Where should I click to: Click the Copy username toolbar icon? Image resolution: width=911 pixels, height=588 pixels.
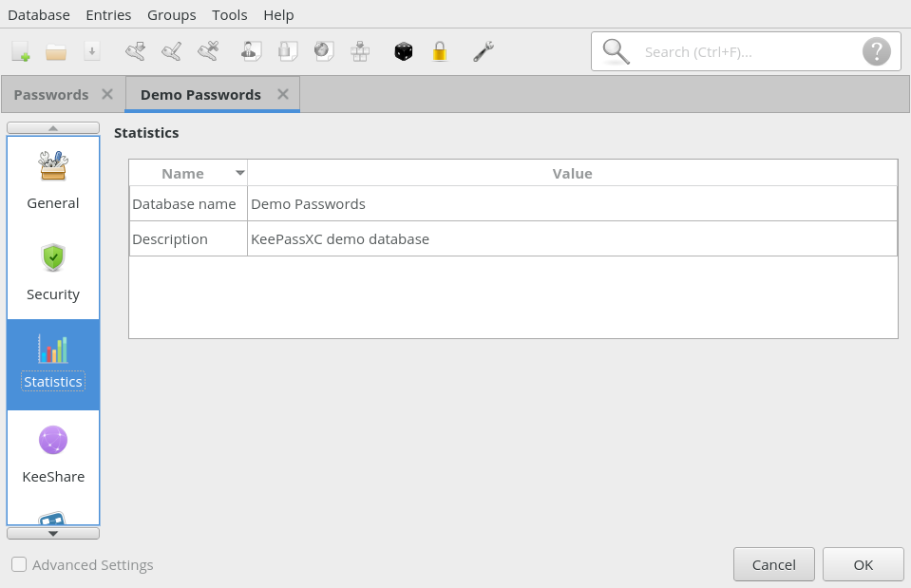pyautogui.click(x=250, y=51)
